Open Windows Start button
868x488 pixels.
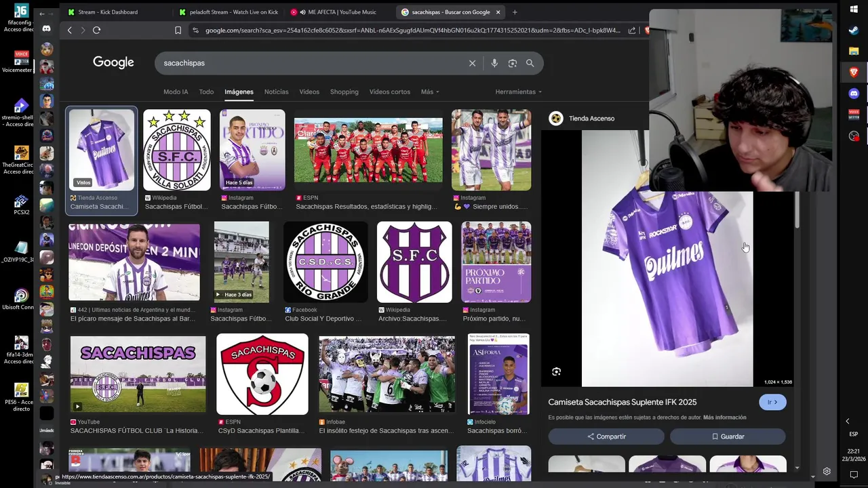(854, 9)
